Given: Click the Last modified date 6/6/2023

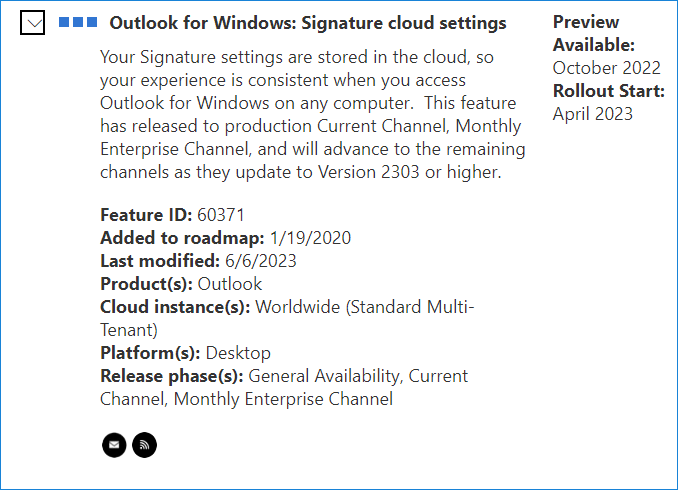Looking at the screenshot, I should click(x=261, y=261).
